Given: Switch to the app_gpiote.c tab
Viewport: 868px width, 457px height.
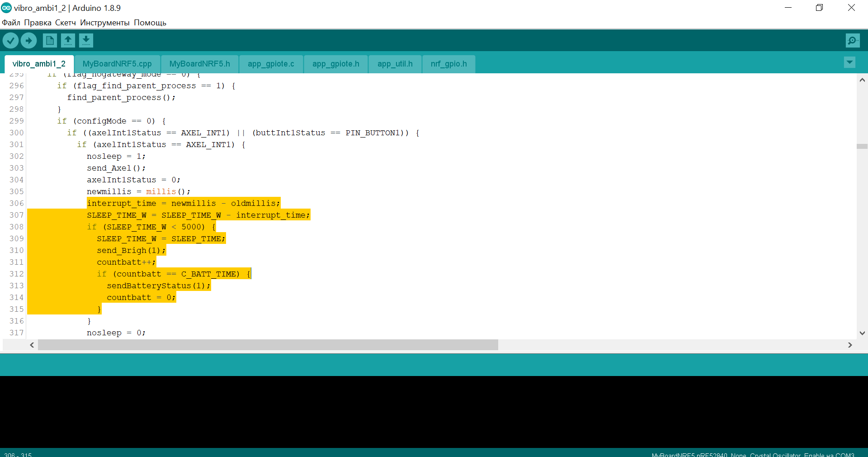Looking at the screenshot, I should coord(271,64).
